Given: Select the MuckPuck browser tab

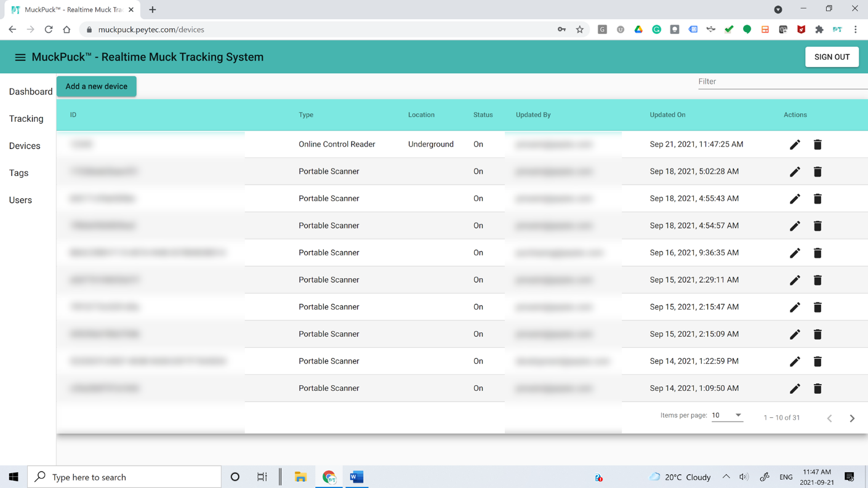Looking at the screenshot, I should coord(71,10).
